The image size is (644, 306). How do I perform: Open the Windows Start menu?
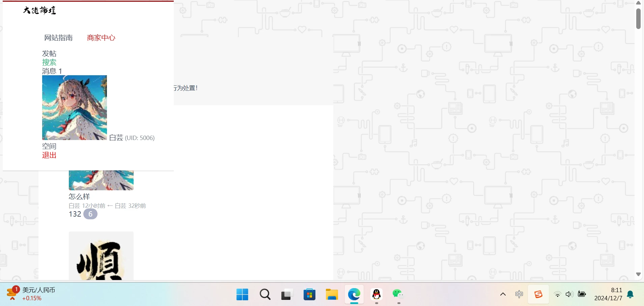pyautogui.click(x=242, y=295)
